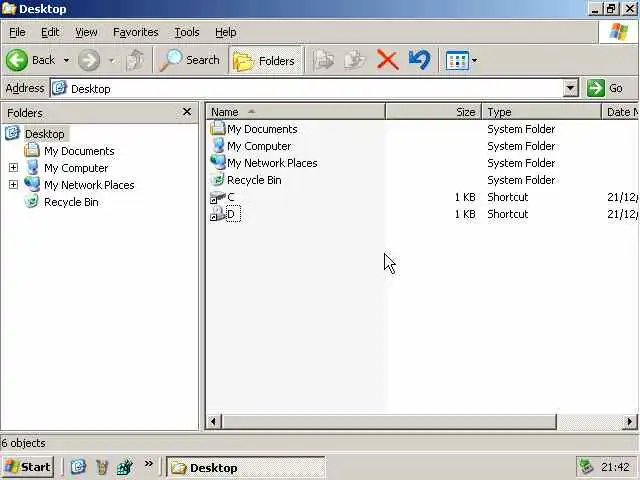
Task: Sort by the Type column header
Action: click(541, 112)
